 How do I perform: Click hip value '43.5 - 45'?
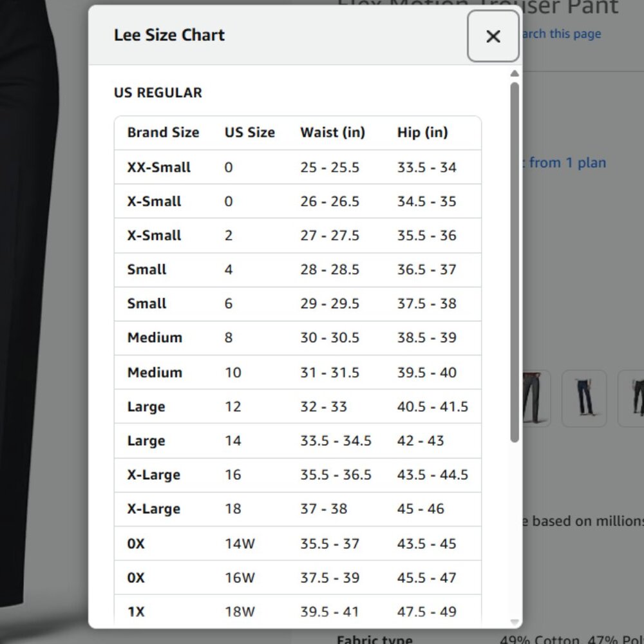coord(427,544)
